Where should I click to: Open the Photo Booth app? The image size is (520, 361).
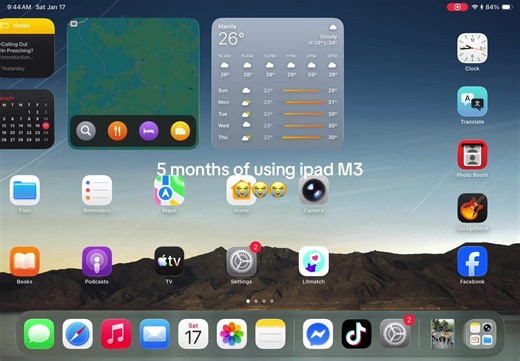coord(472,155)
